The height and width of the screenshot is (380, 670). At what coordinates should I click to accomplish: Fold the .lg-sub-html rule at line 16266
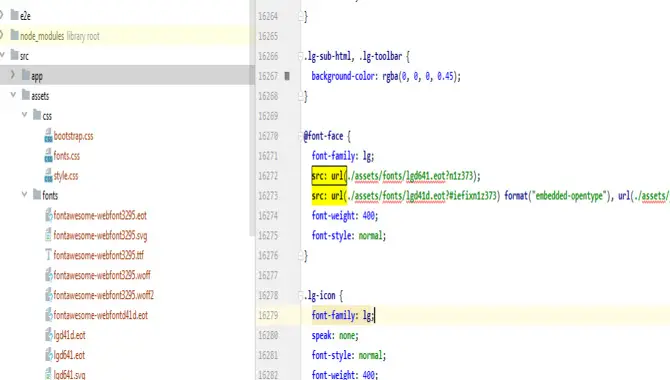(x=300, y=56)
